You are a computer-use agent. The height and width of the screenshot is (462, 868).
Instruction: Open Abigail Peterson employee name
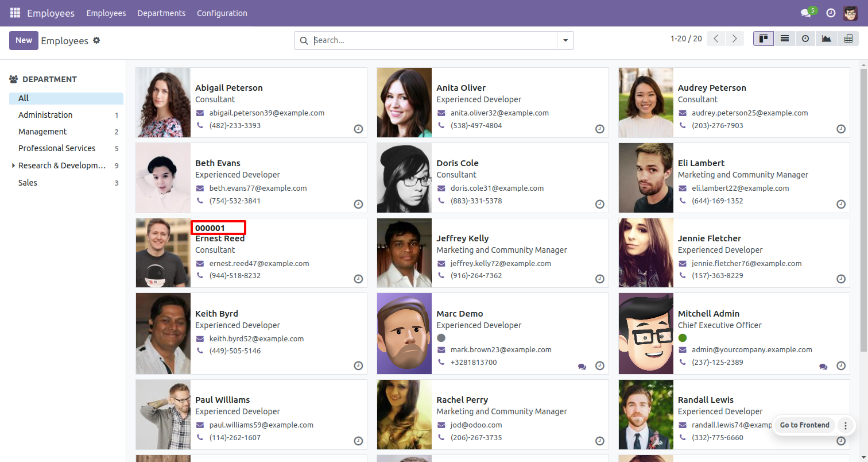coord(229,88)
